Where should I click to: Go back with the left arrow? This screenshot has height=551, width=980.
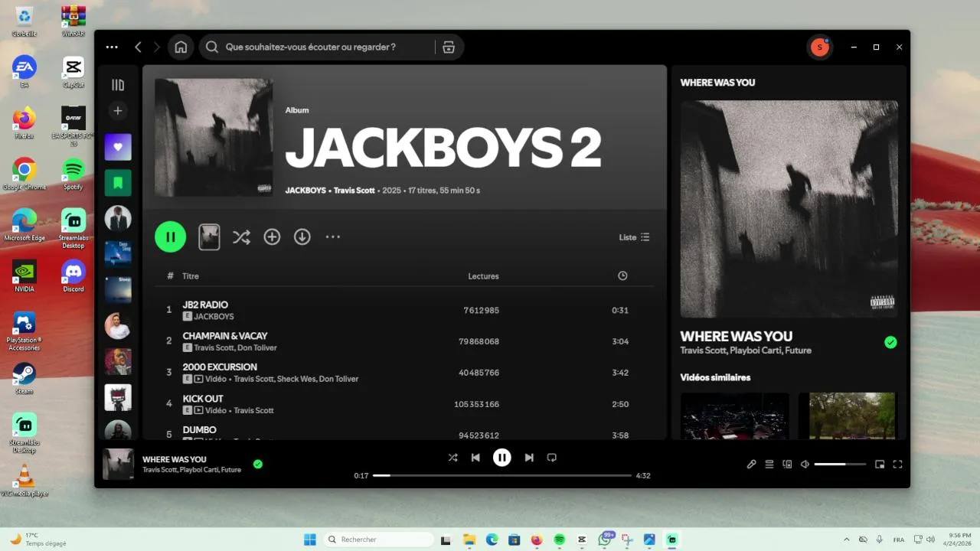tap(138, 47)
